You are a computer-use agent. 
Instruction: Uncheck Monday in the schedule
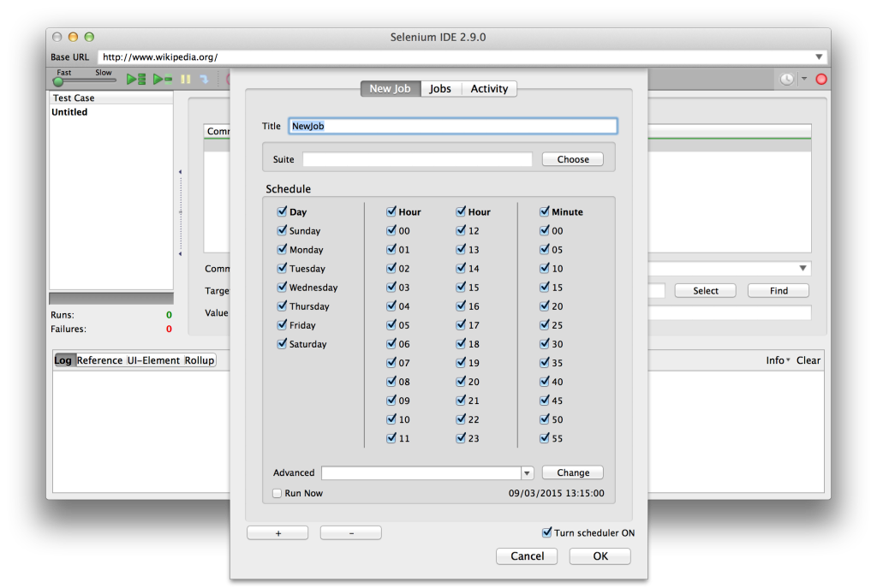282,249
